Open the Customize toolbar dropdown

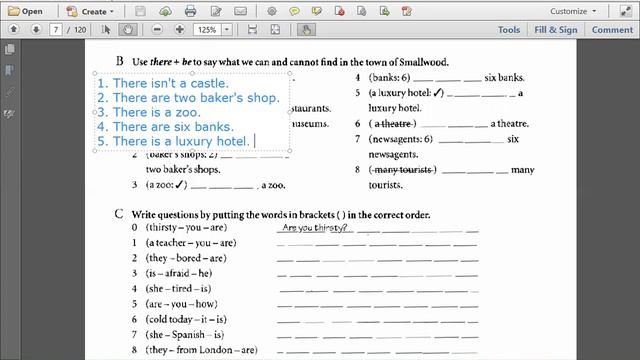click(573, 11)
